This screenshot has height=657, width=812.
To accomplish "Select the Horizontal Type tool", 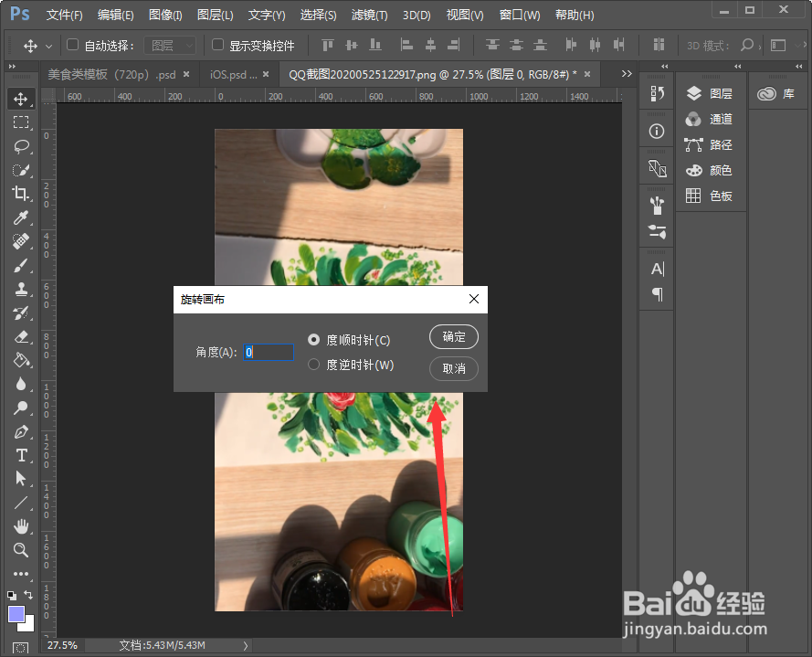I will [21, 455].
